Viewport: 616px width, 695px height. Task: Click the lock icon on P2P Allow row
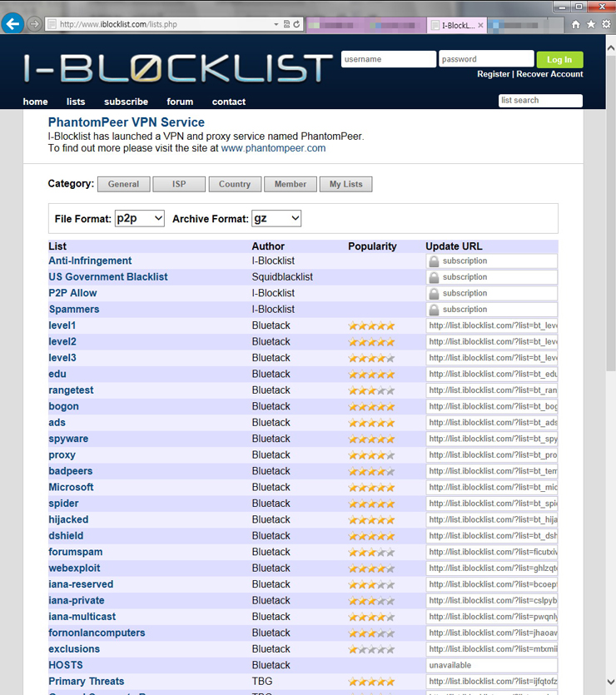click(435, 294)
